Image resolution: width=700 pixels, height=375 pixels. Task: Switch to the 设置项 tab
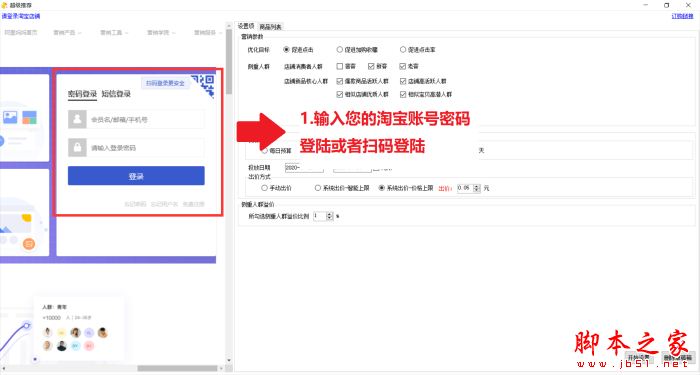(246, 26)
